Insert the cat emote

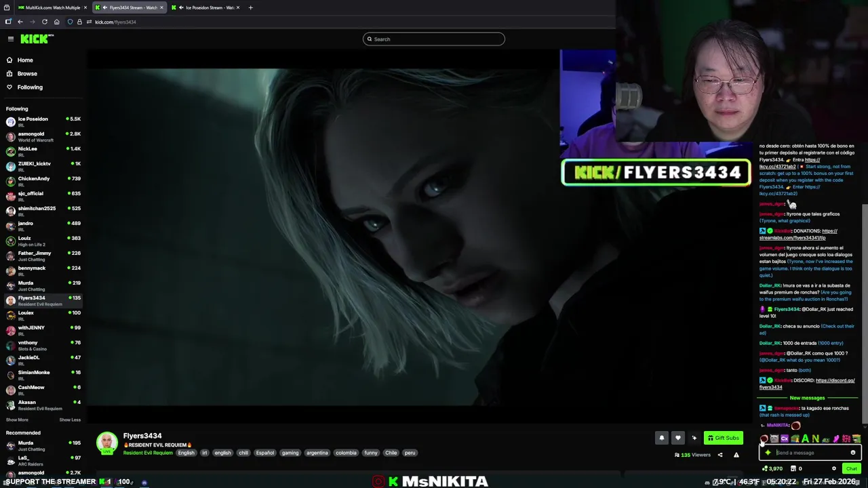coord(774,439)
